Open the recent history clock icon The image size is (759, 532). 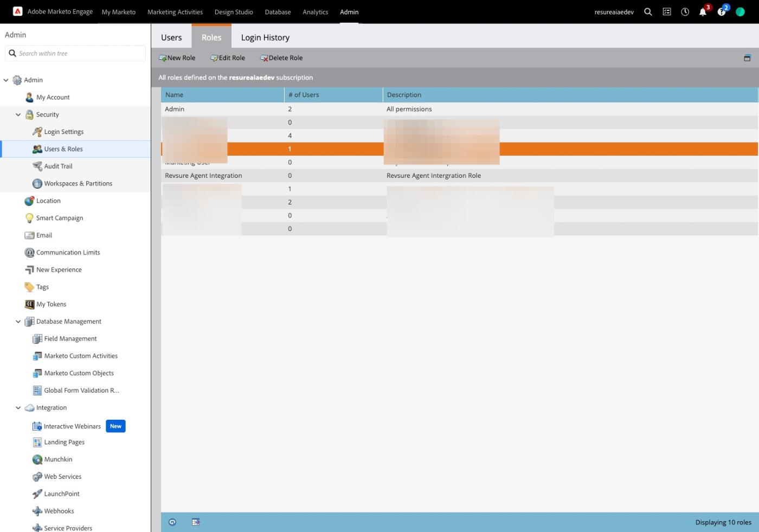pyautogui.click(x=685, y=12)
